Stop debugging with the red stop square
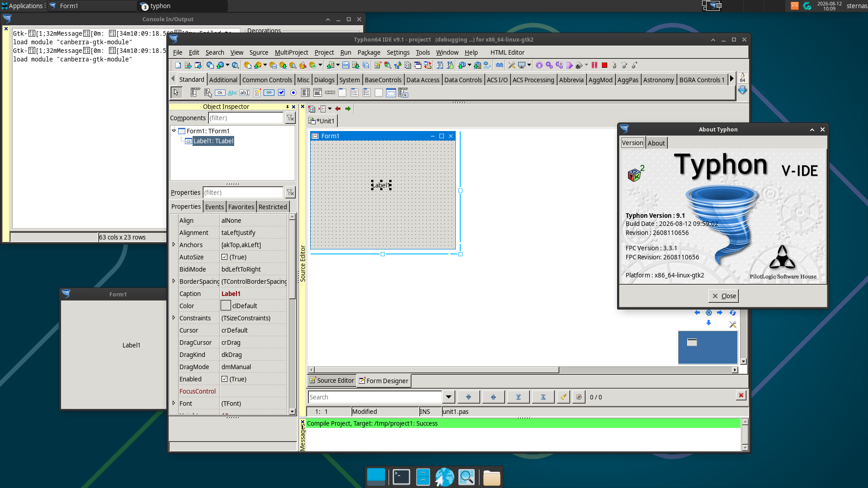The image size is (868, 488). click(x=604, y=66)
